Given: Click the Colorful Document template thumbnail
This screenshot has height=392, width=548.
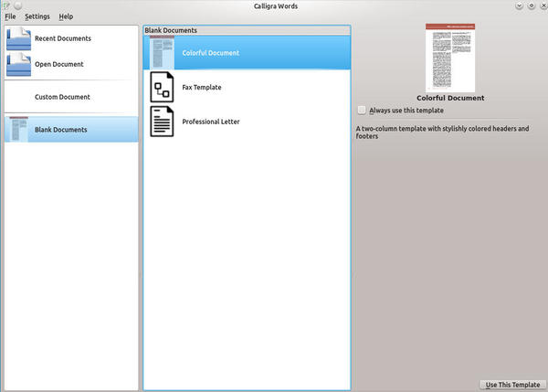Looking at the screenshot, I should (162, 52).
